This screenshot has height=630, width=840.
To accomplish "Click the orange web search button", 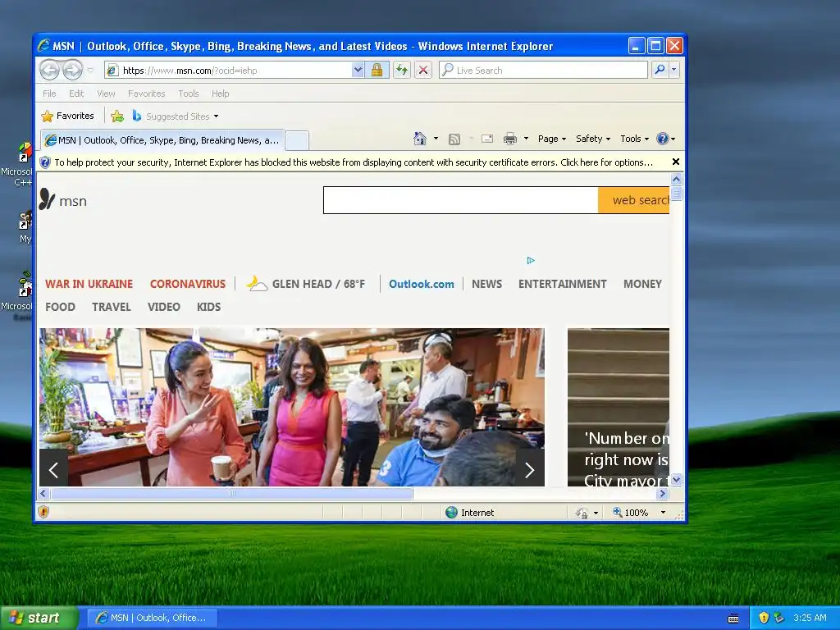I will (x=634, y=200).
